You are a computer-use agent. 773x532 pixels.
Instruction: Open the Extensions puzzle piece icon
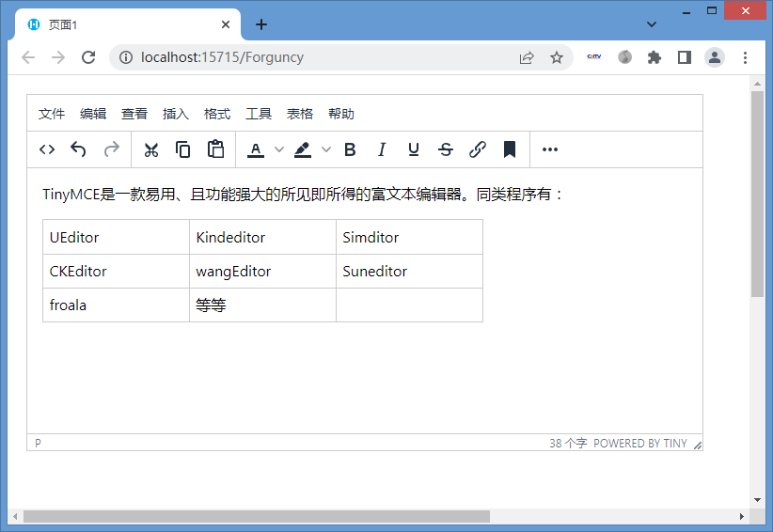click(655, 57)
